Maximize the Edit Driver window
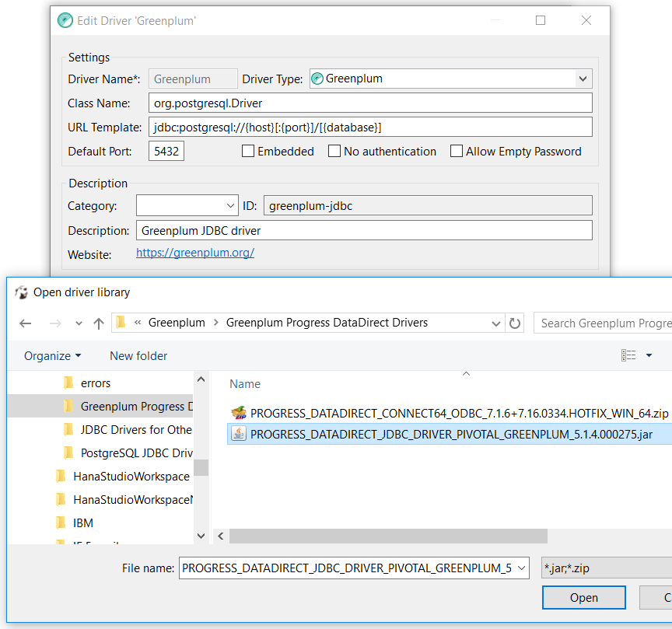 pos(541,20)
